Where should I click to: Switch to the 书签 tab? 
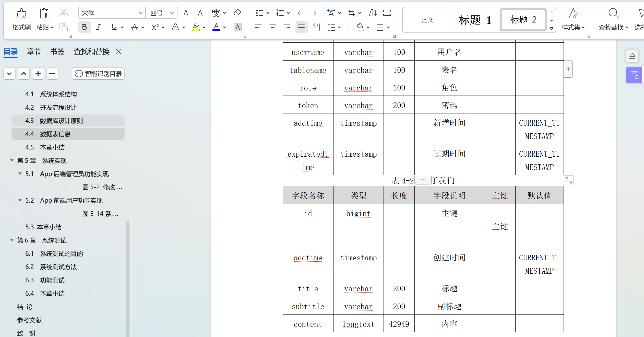coord(57,52)
